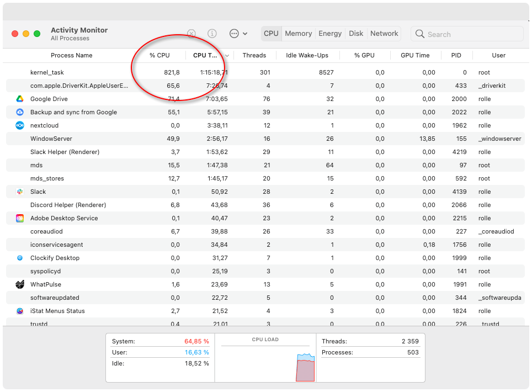This screenshot has height=392, width=532.
Task: Select the Adobe Desktop Service icon
Action: (x=20, y=218)
